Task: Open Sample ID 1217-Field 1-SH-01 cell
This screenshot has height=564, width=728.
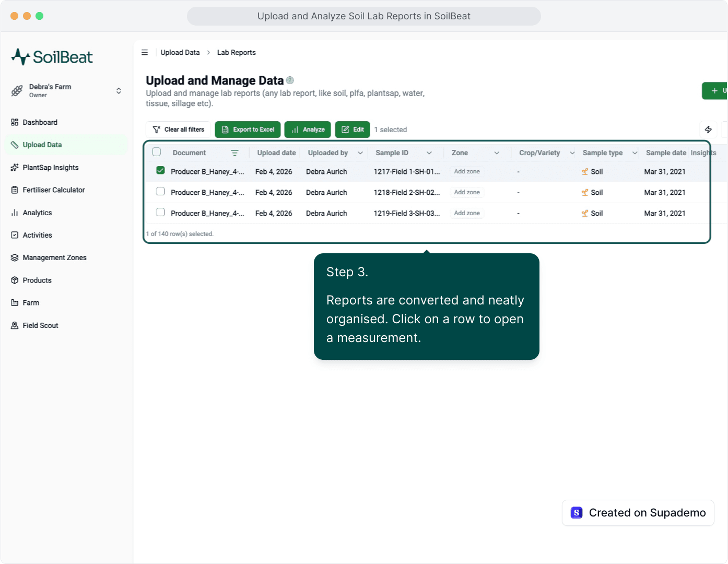Action: coord(407,172)
